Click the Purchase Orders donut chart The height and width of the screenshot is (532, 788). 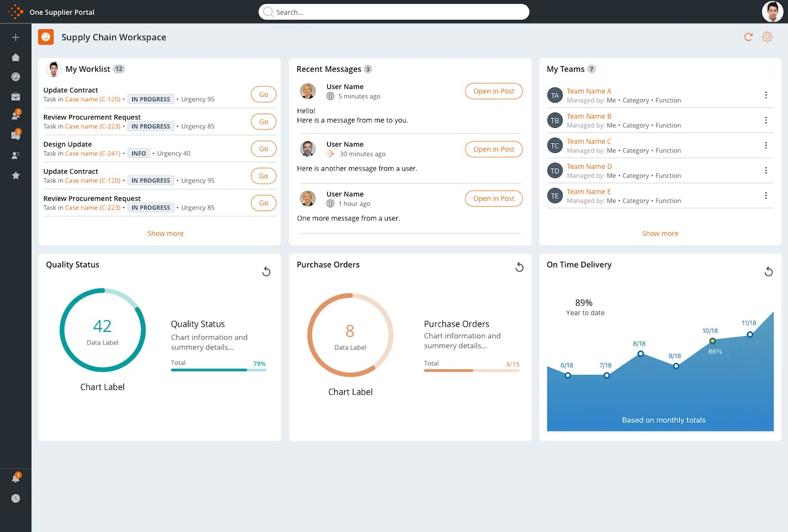tap(350, 335)
